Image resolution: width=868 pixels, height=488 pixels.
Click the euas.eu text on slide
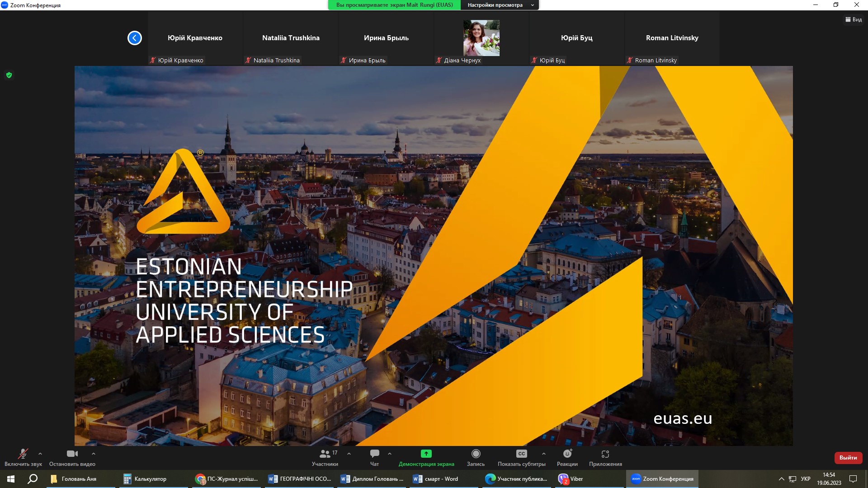click(683, 418)
